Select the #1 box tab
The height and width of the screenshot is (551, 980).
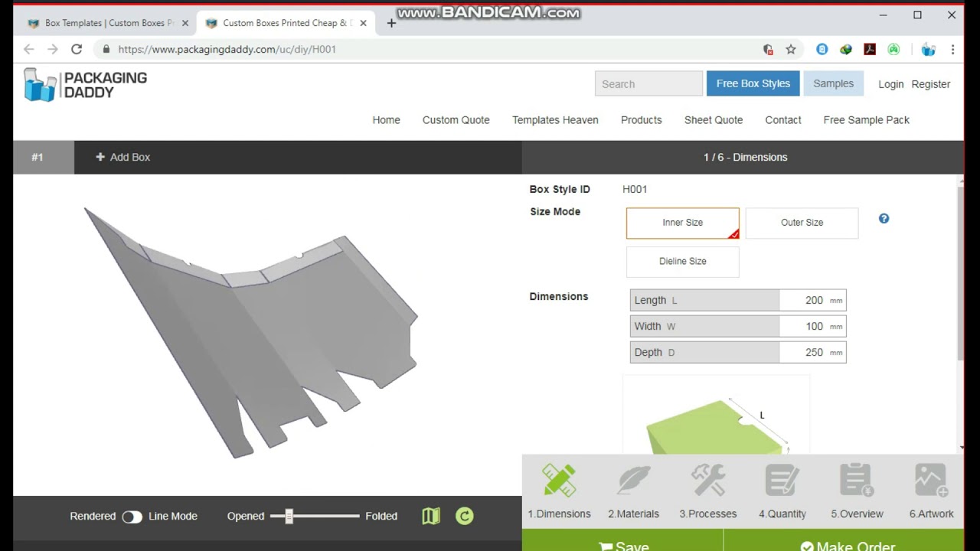pos(44,157)
